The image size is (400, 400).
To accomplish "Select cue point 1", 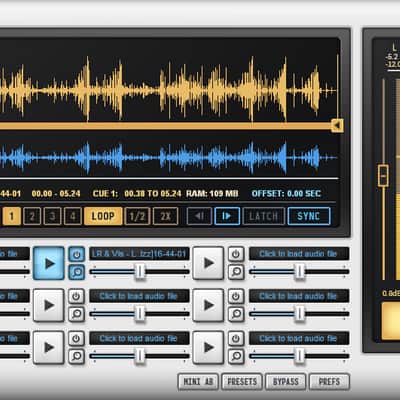I will click(12, 216).
